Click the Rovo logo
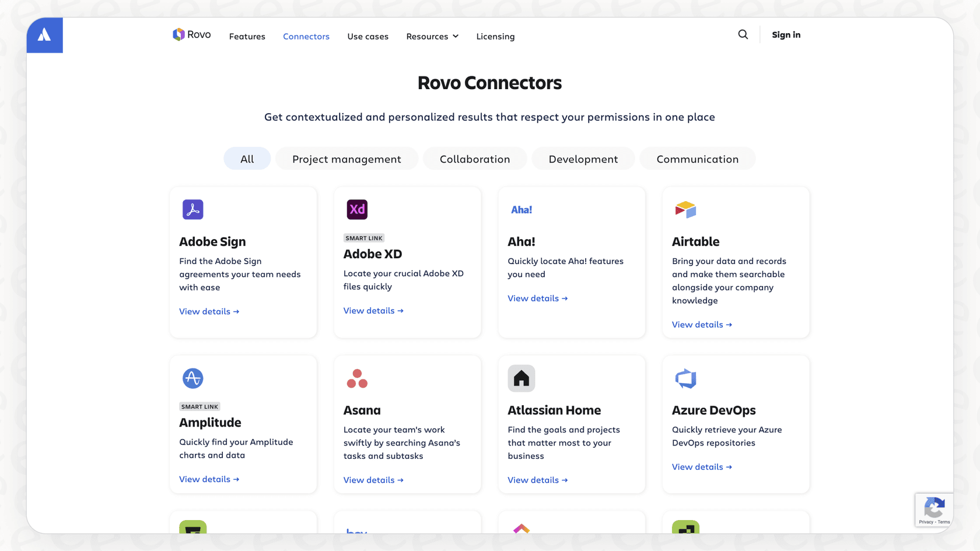This screenshot has width=980, height=551. click(191, 34)
